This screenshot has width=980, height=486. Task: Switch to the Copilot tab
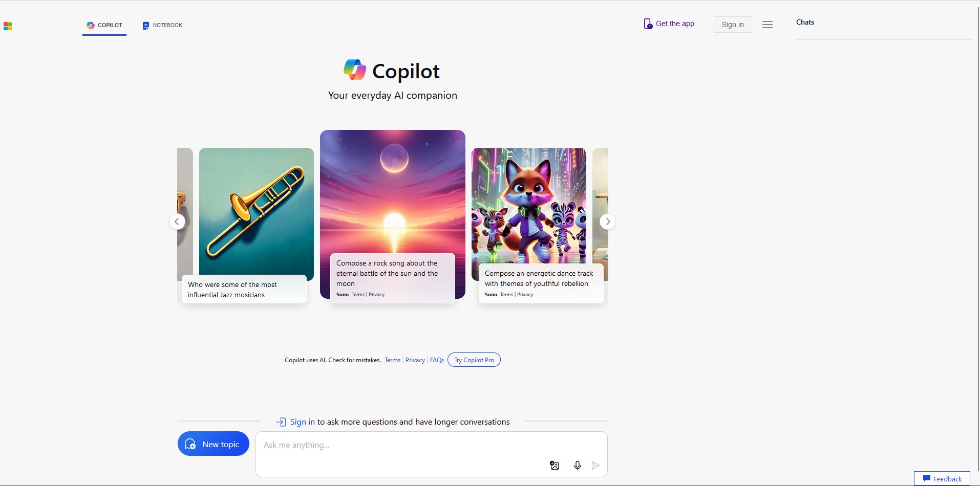pos(104,25)
